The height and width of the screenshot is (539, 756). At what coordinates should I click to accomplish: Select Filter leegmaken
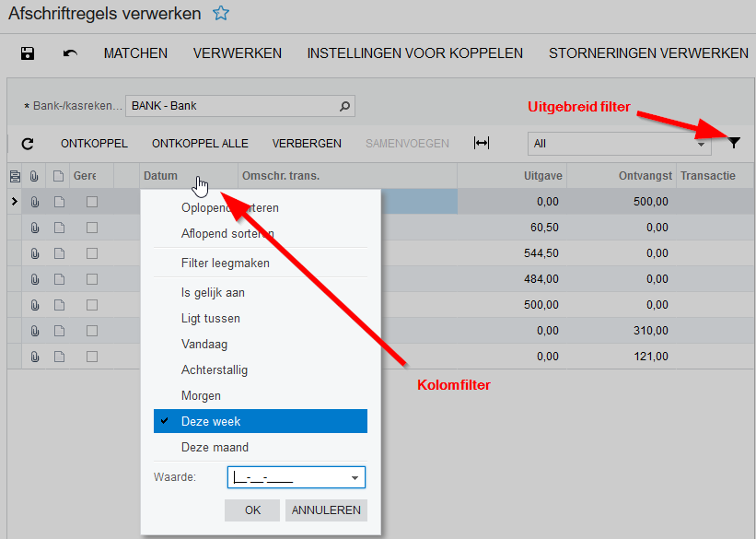click(226, 263)
